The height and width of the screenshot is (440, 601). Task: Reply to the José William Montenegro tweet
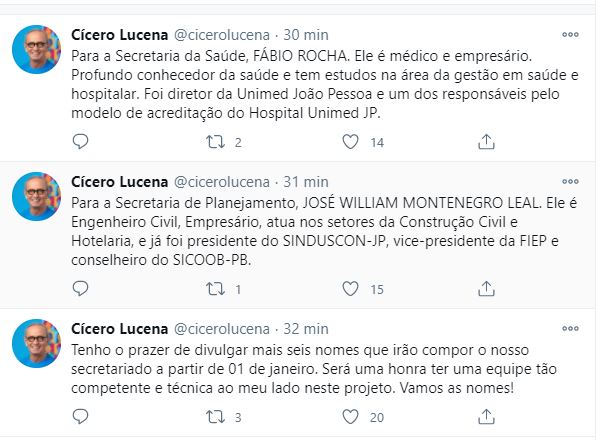click(x=80, y=290)
